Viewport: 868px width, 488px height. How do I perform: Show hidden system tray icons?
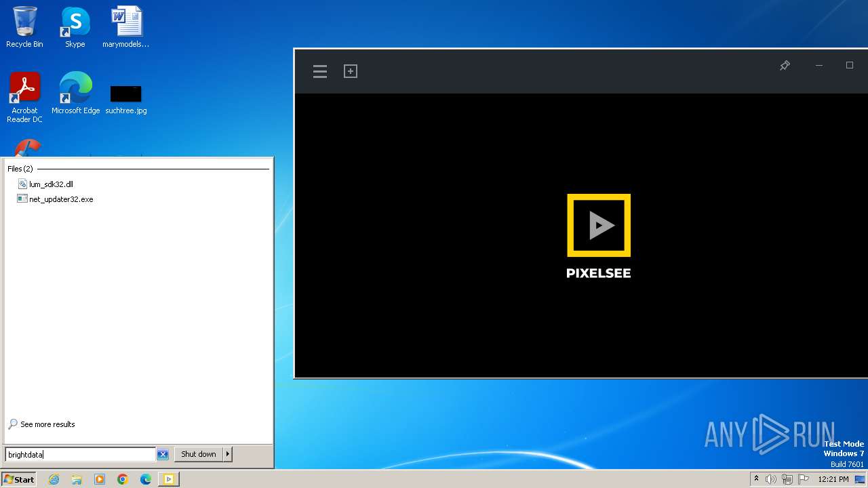[x=756, y=479]
